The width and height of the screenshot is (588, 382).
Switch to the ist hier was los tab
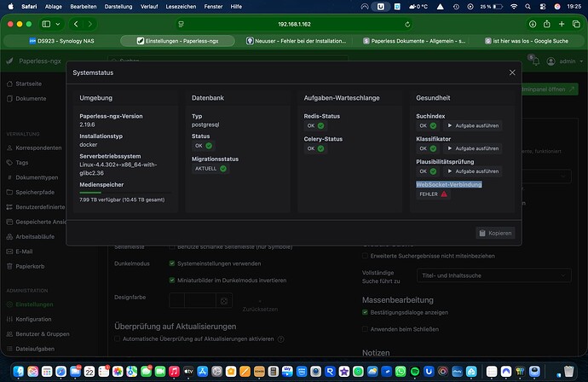tap(526, 41)
